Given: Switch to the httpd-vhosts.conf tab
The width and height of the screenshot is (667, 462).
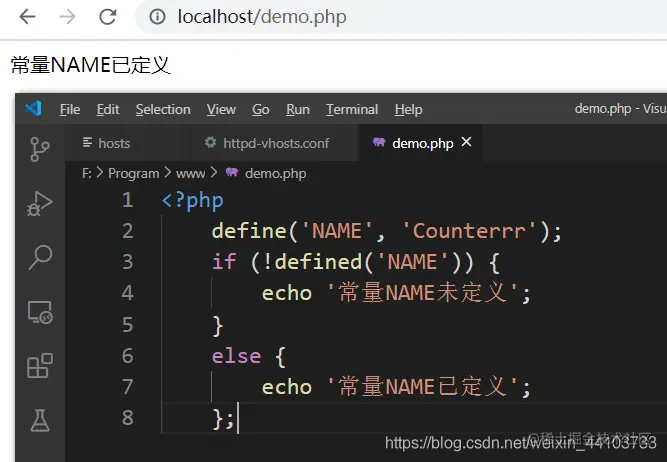Looking at the screenshot, I should 274,143.
